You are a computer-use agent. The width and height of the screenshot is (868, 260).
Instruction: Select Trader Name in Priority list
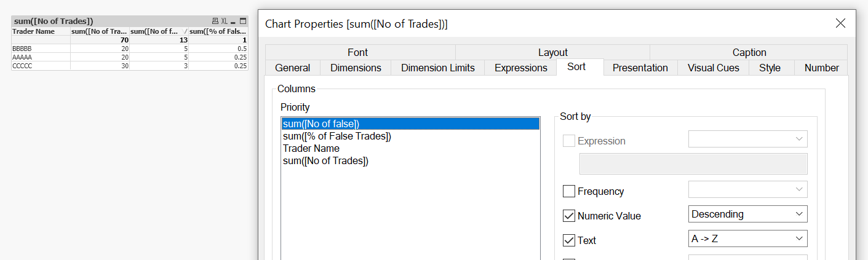tap(311, 148)
